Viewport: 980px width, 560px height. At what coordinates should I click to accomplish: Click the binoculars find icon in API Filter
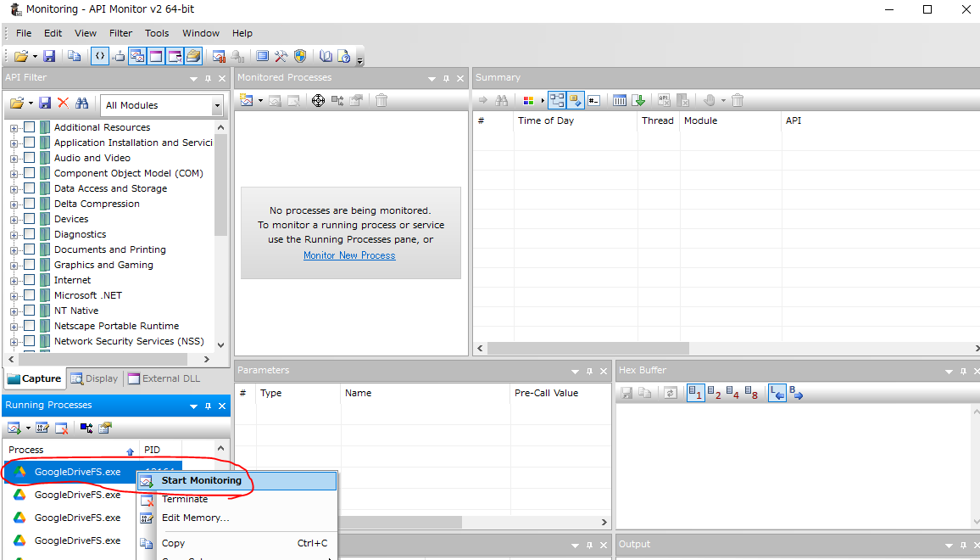pos(81,103)
